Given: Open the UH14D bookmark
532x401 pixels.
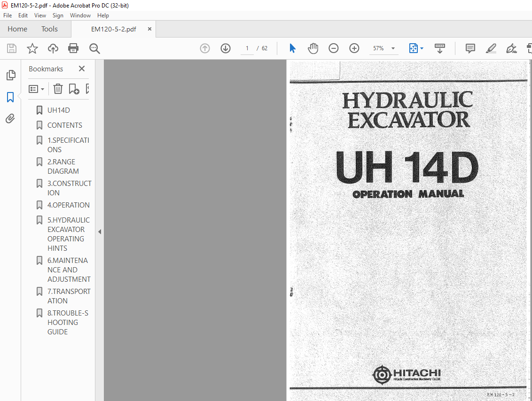Looking at the screenshot, I should click(59, 110).
